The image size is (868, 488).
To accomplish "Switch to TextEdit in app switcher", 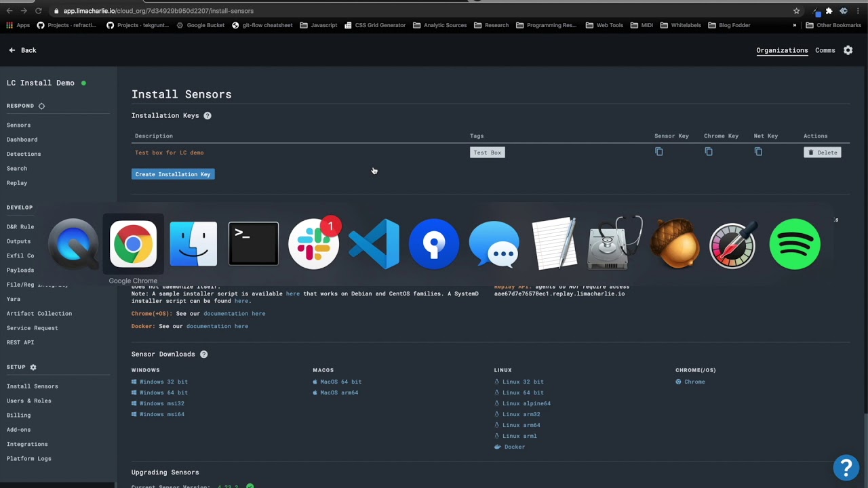I will pyautogui.click(x=554, y=244).
